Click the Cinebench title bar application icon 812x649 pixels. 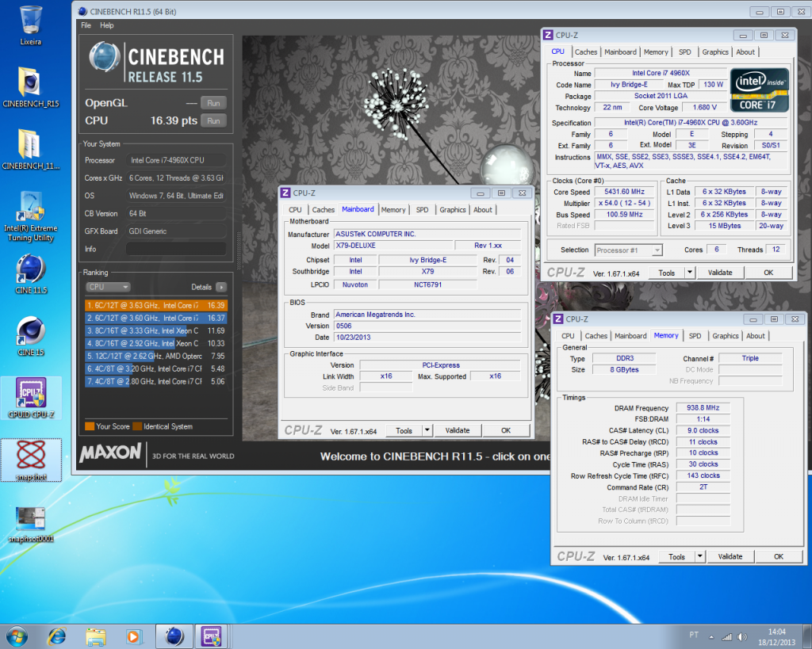tap(82, 11)
